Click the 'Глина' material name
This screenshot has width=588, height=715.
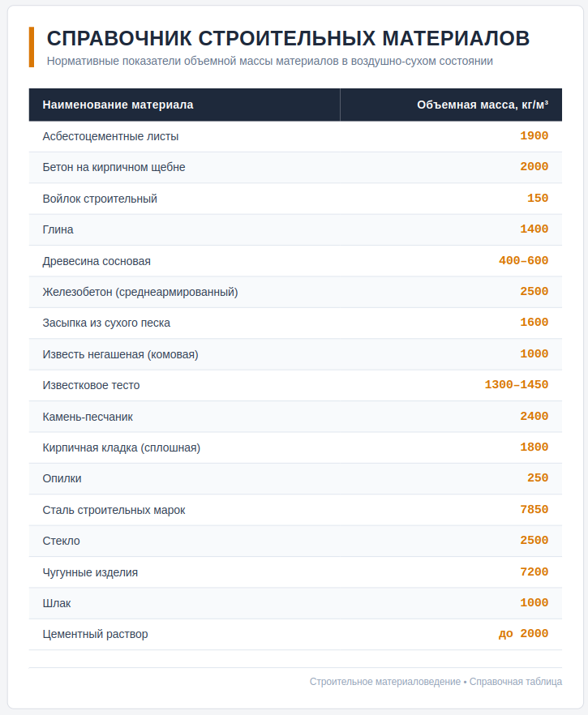pos(58,229)
